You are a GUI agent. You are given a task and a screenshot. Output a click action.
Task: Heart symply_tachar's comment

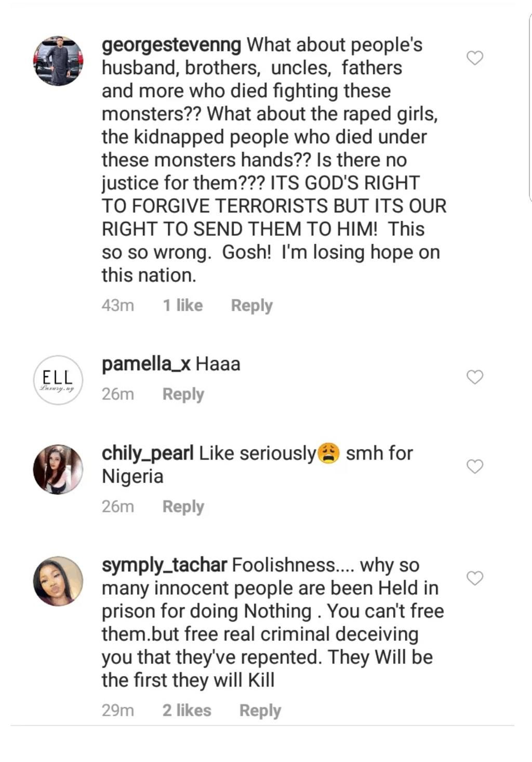[x=475, y=578]
